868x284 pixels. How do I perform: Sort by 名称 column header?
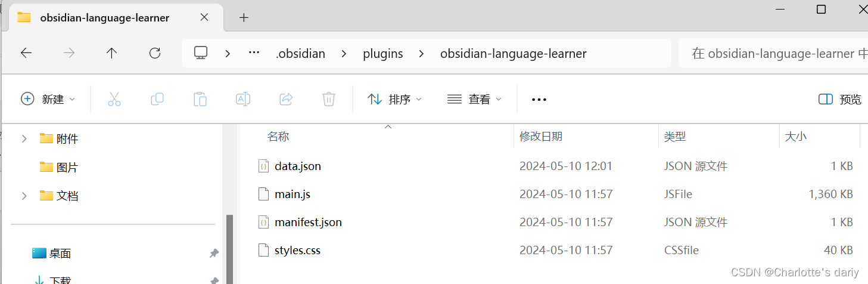pos(278,137)
